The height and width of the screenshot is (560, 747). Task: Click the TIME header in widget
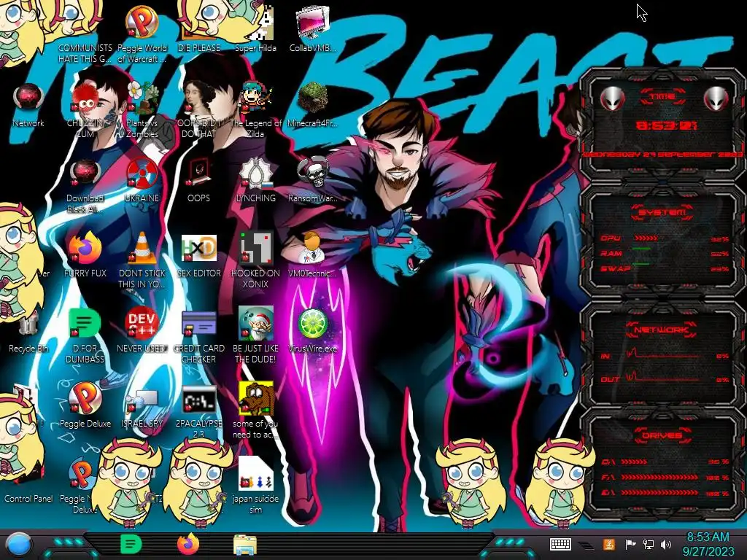(x=662, y=97)
